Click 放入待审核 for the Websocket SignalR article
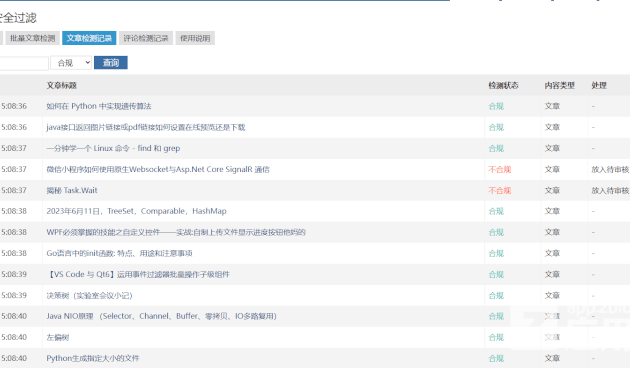The image size is (630, 368). click(x=610, y=170)
